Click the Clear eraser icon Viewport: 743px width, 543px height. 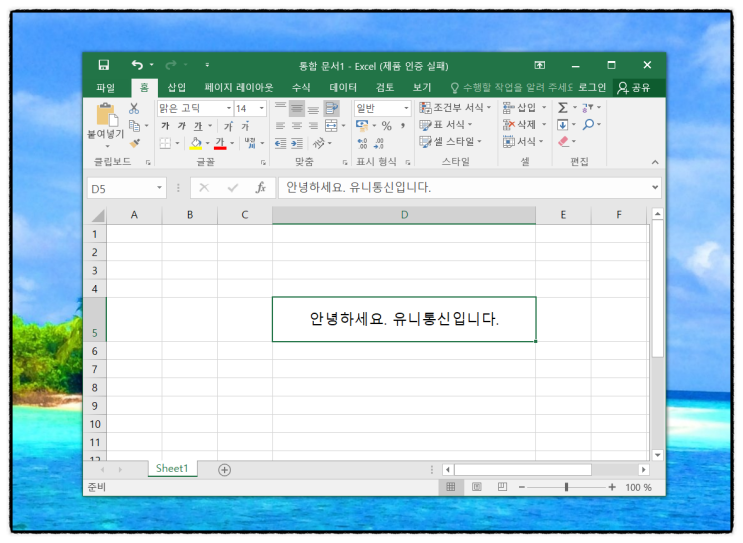(563, 141)
